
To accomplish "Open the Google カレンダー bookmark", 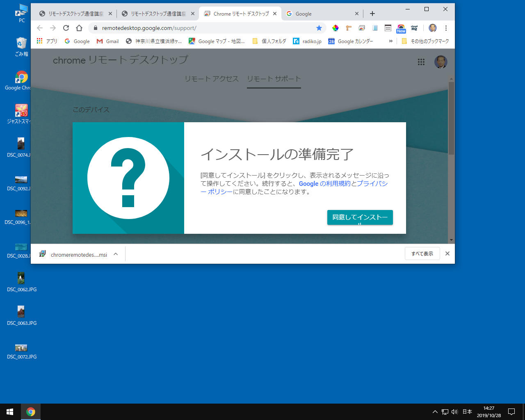I will 351,41.
